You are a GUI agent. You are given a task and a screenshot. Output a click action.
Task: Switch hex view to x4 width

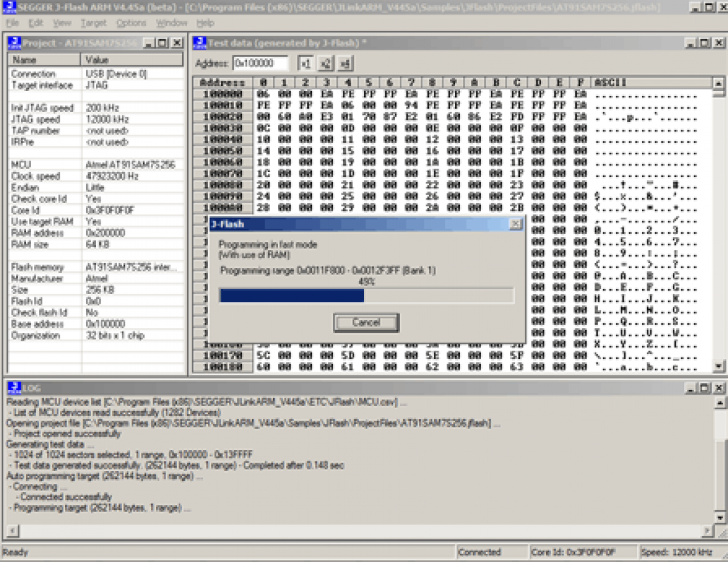click(x=345, y=64)
